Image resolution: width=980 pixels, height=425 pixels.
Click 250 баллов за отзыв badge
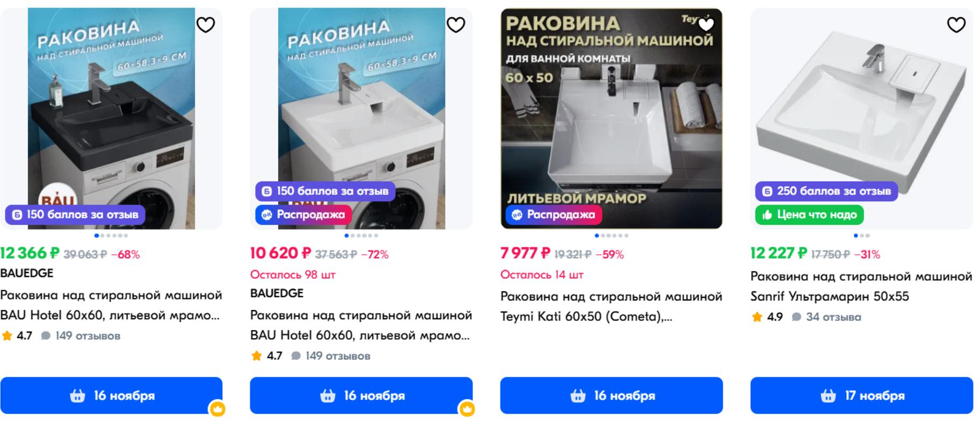[826, 191]
